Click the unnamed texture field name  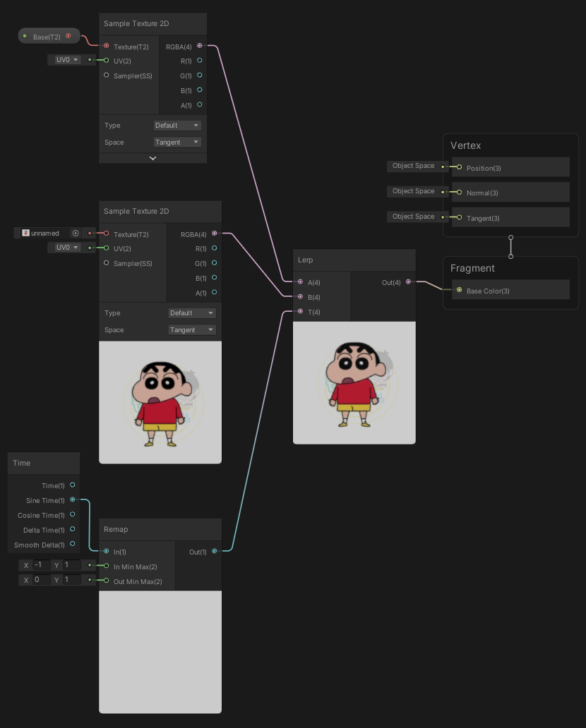[x=45, y=233]
